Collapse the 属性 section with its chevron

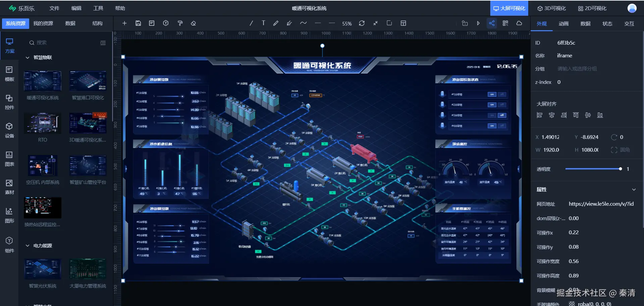coord(634,190)
